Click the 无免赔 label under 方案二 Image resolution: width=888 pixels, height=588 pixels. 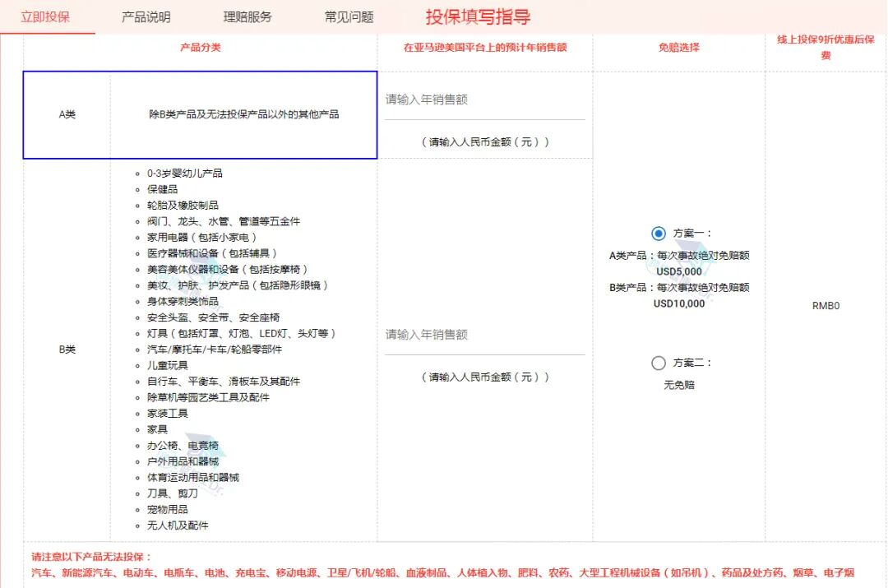tap(679, 385)
